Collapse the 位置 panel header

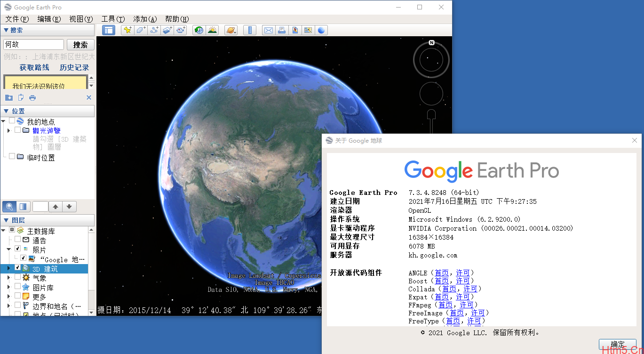[48, 111]
